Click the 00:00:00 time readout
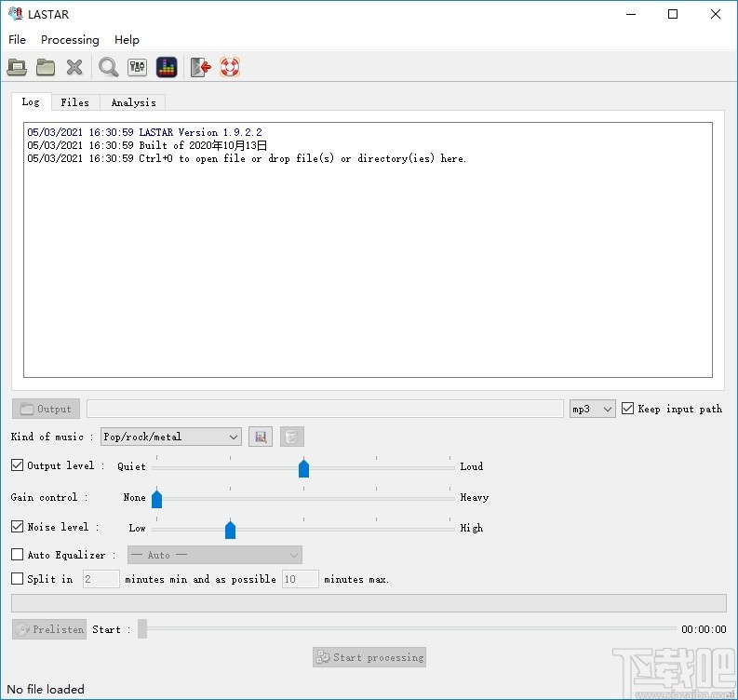738x700 pixels. coord(704,629)
